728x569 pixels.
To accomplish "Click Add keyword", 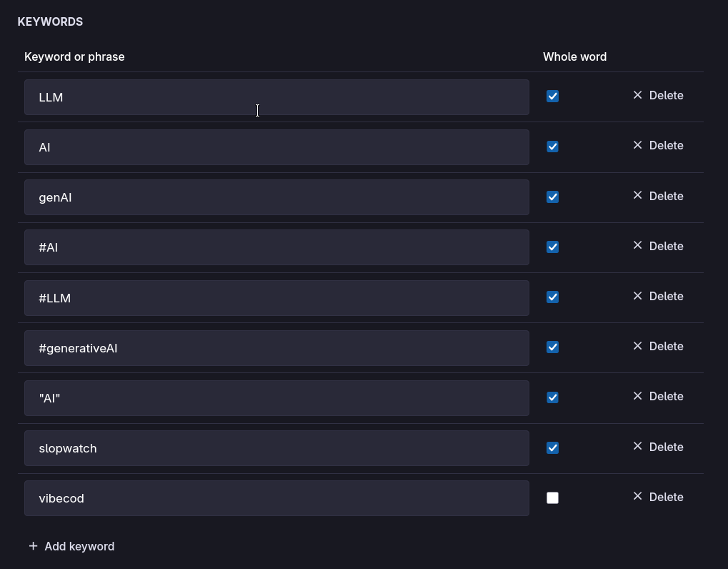I will [x=79, y=546].
